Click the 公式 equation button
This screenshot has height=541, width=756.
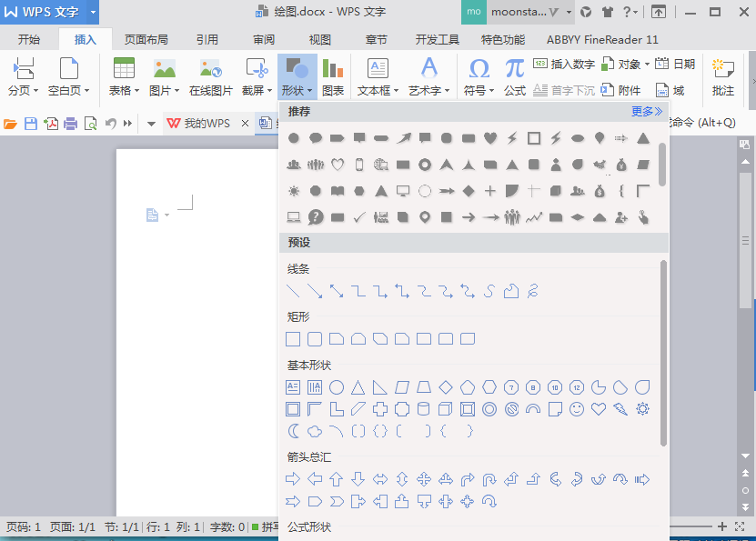514,76
